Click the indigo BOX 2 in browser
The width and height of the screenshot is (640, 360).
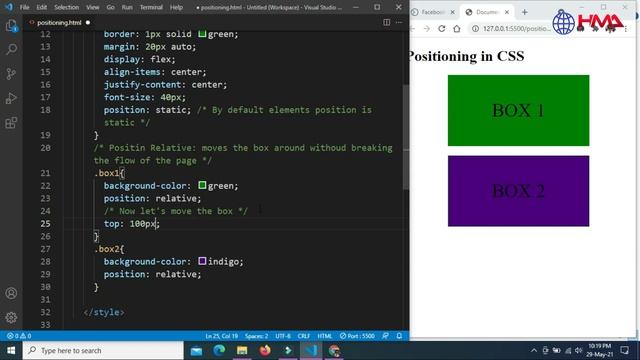click(x=518, y=191)
